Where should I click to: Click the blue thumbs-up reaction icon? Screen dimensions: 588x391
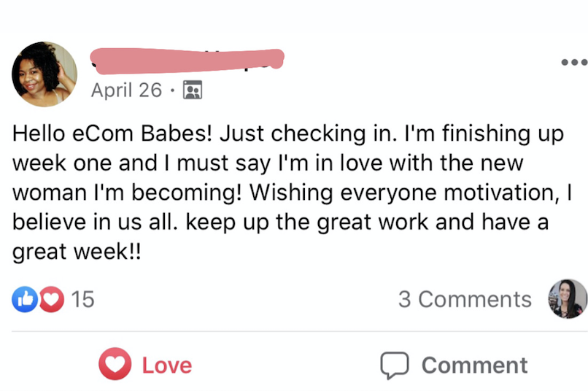click(24, 300)
